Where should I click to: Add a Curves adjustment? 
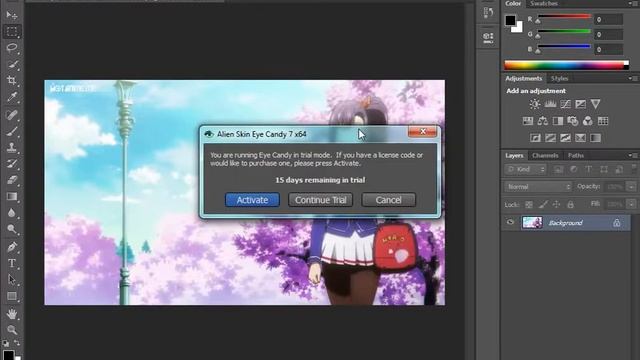[565, 104]
